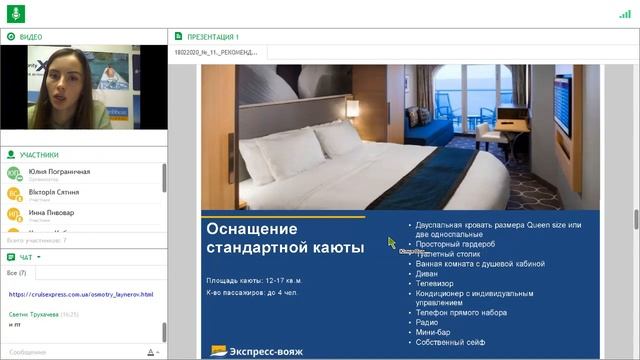Click the slide heading Оснащение стандартной каюты
Image resolution: width=640 pixels, height=360 pixels.
(285, 238)
